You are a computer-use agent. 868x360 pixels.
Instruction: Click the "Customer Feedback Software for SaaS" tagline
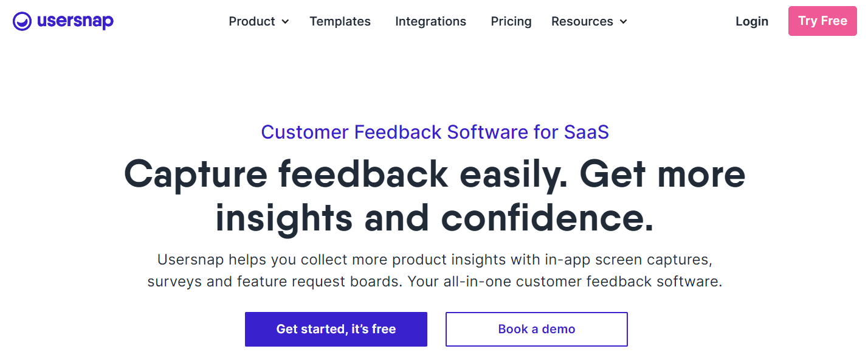[435, 132]
